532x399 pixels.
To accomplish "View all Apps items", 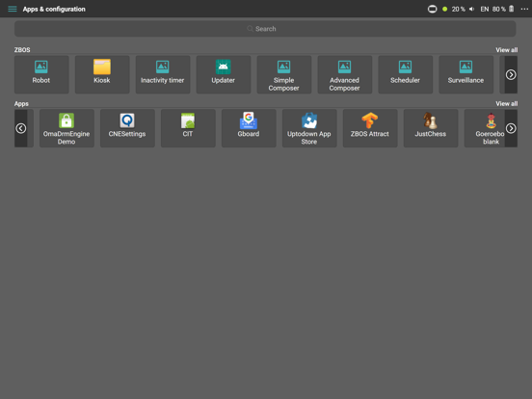I will (x=507, y=103).
